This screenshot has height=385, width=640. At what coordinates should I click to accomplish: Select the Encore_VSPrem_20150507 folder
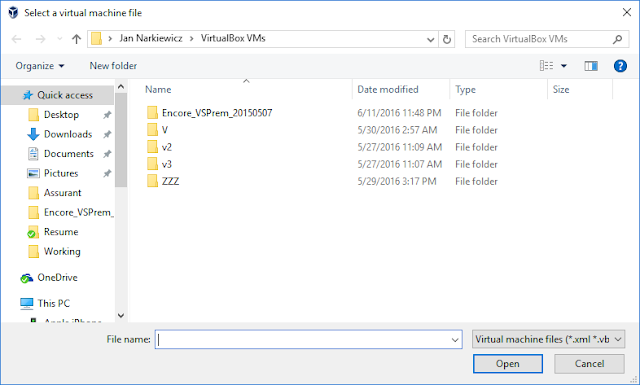217,113
